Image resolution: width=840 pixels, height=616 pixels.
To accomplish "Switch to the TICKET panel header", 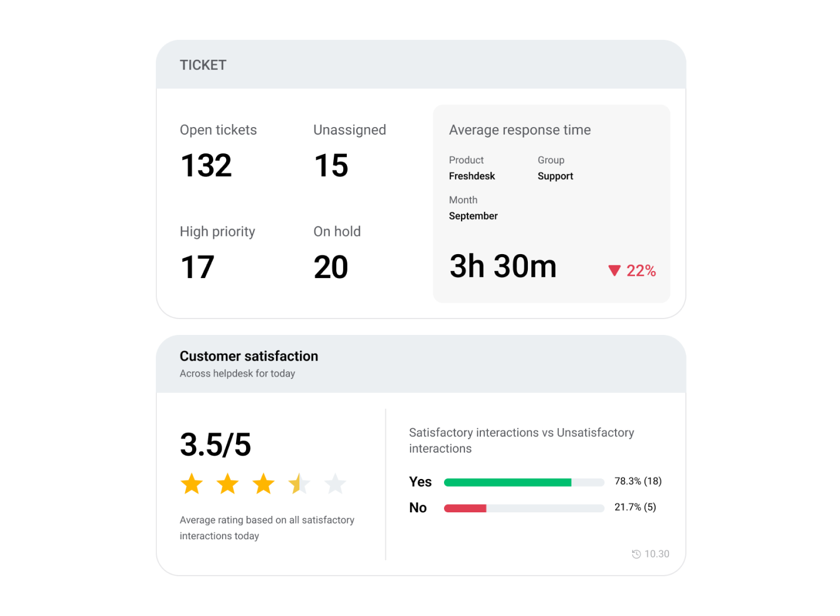I will [x=203, y=65].
